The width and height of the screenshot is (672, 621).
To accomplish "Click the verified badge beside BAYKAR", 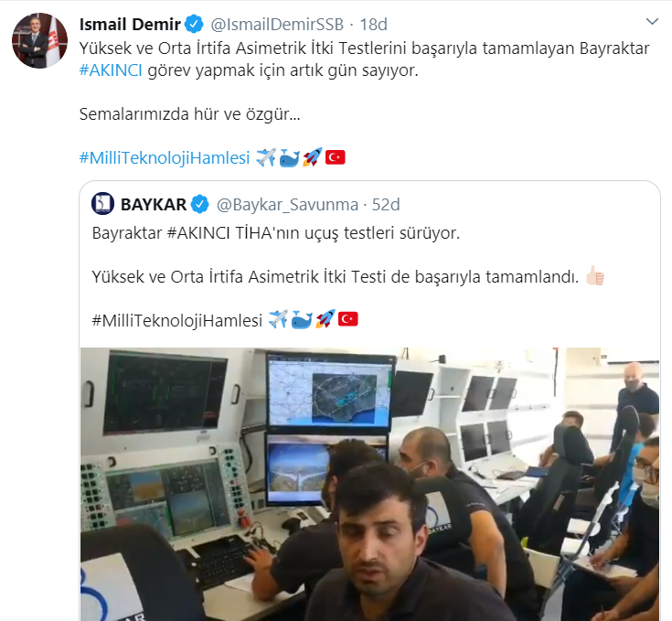I will point(199,205).
